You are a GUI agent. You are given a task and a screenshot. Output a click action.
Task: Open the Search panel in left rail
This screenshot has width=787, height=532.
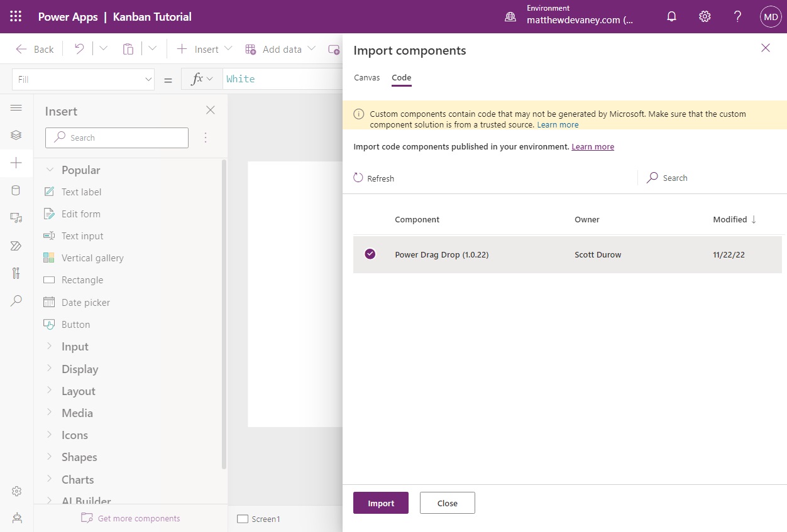pos(16,301)
